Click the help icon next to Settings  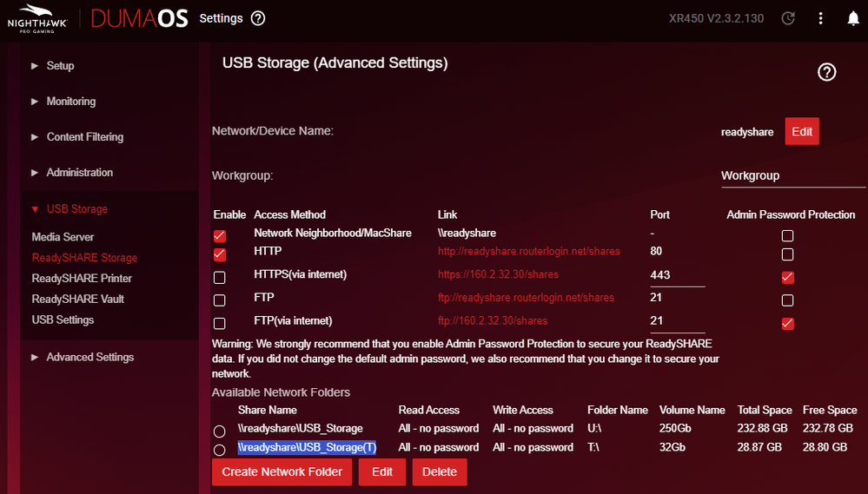point(258,18)
